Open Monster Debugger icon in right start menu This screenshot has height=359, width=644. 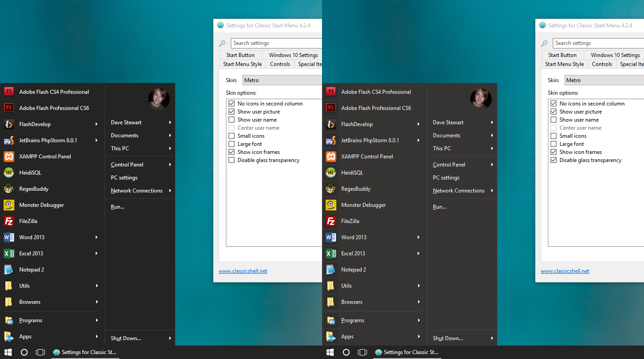(331, 205)
